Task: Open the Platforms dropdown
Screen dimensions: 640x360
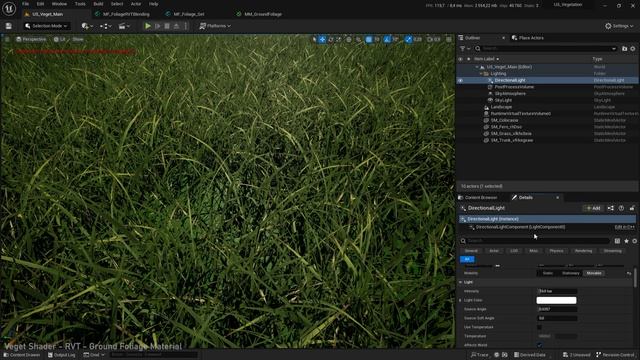Action: click(215, 26)
